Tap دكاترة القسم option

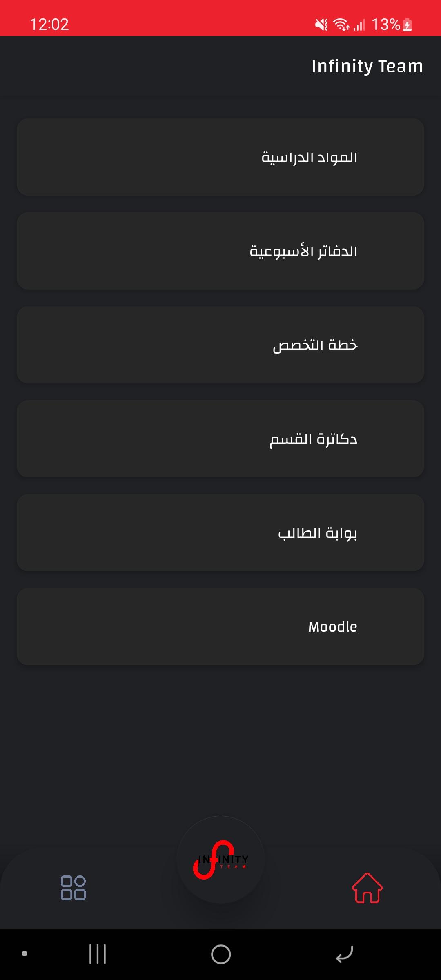click(x=220, y=439)
